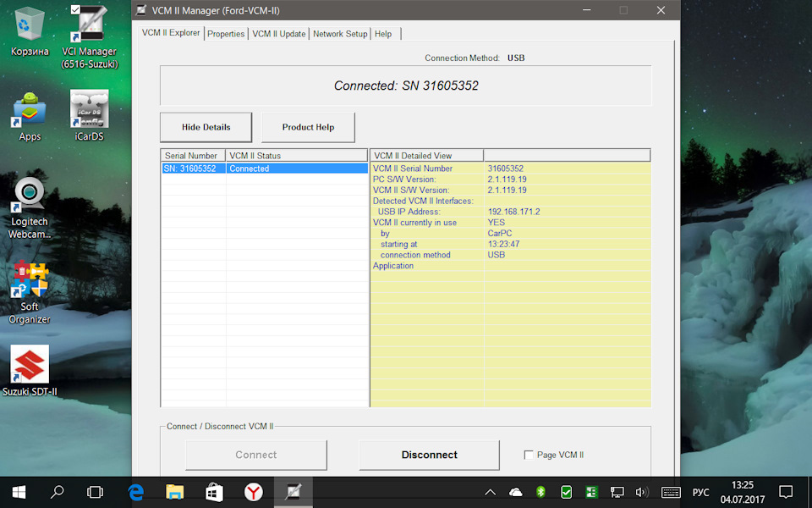Viewport: 812px width, 508px height.
Task: Click the USB IP Address value 192.168.171.2
Action: tap(513, 212)
